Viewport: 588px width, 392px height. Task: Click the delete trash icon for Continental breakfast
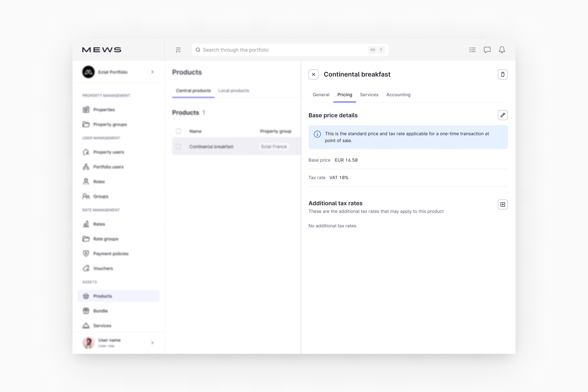[502, 74]
